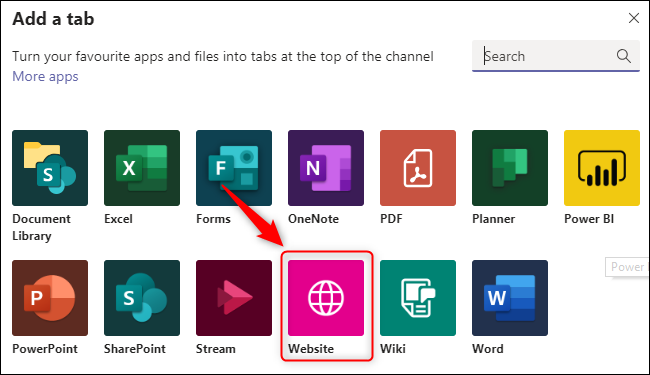The width and height of the screenshot is (650, 375).
Task: Click the "OneNote" label text
Action: pyautogui.click(x=313, y=219)
